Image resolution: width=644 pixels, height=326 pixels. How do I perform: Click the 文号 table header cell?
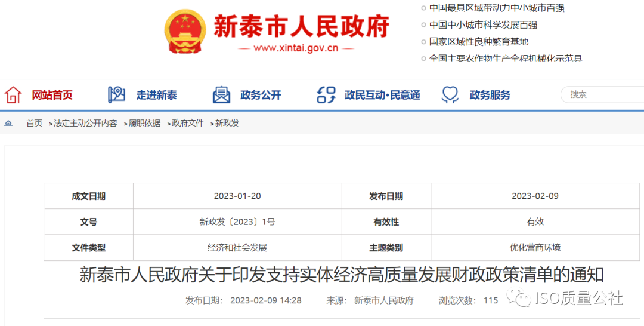point(89,222)
